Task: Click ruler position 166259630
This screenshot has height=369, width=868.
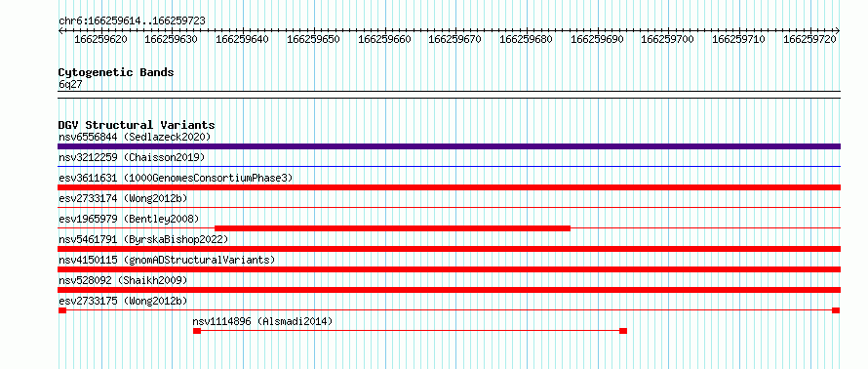Action: click(x=171, y=39)
